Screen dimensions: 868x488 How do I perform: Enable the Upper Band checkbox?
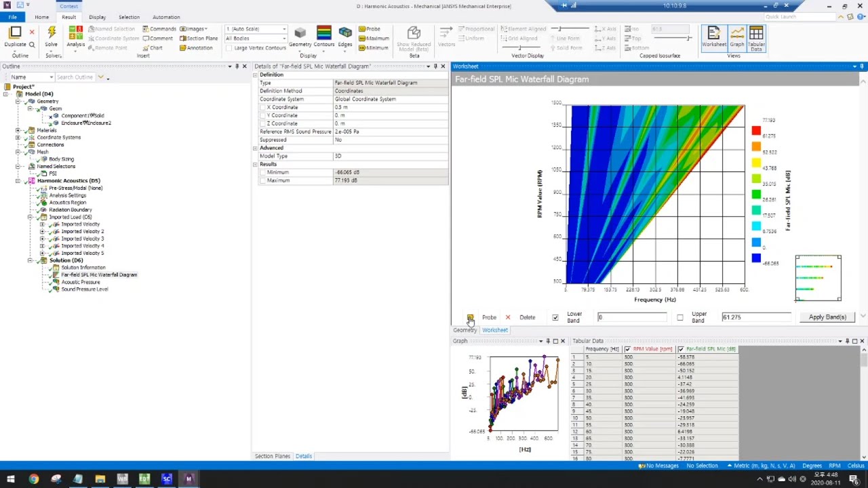coord(680,317)
